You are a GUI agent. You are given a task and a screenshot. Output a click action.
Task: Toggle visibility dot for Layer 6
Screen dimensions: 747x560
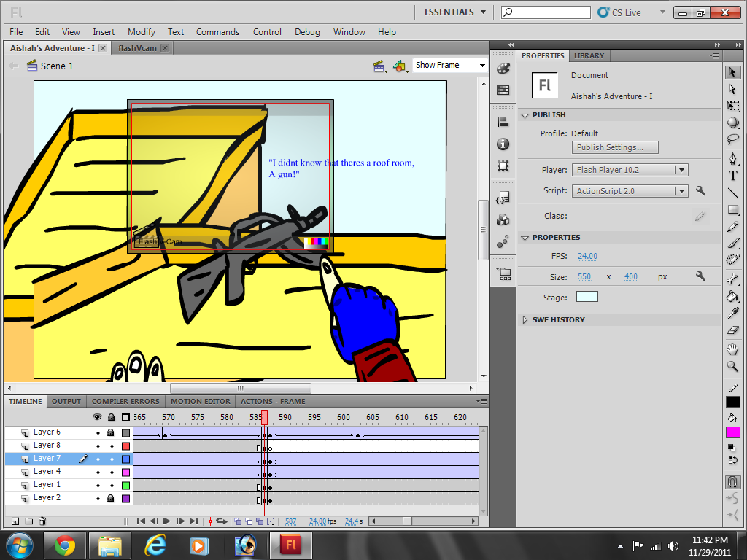98,433
